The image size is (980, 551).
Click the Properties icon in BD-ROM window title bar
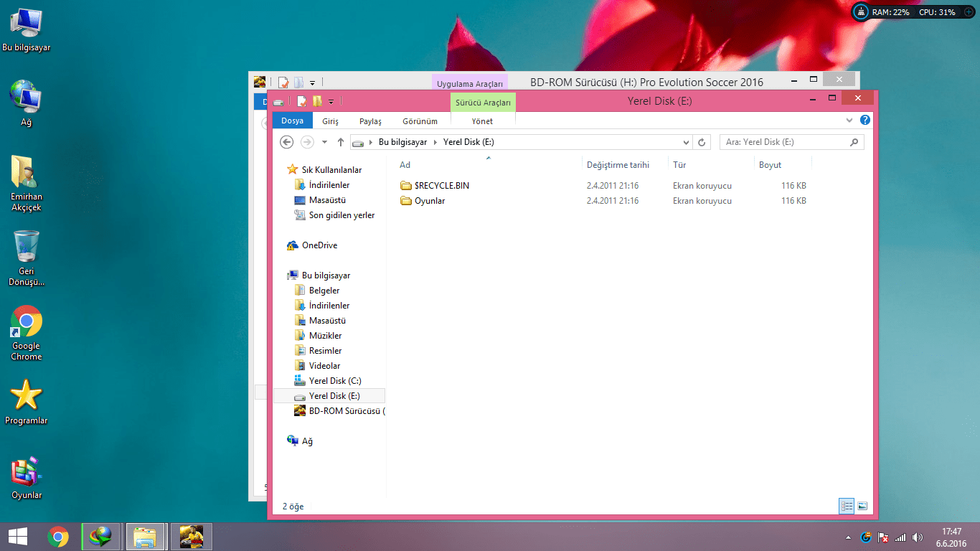click(284, 82)
